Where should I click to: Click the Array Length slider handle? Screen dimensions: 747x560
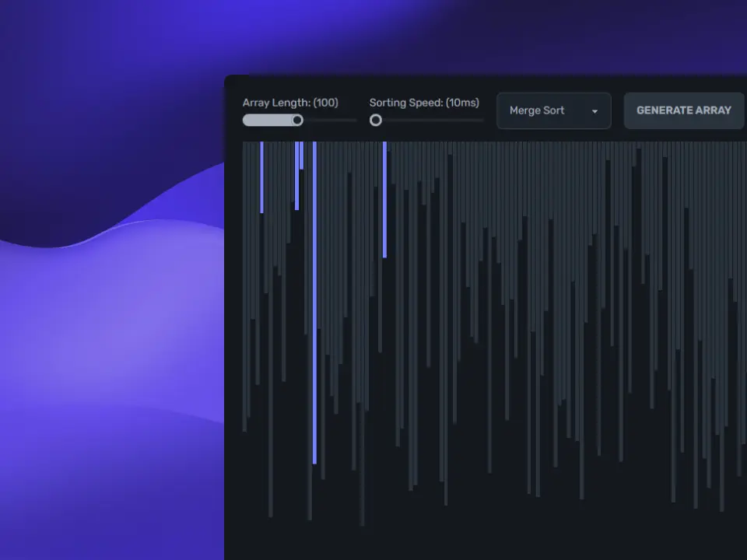[x=297, y=120]
